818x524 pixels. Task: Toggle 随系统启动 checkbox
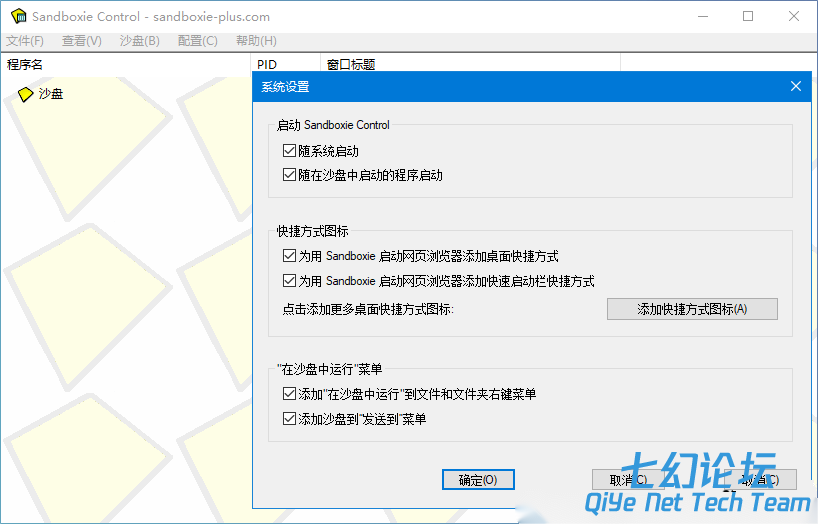pyautogui.click(x=289, y=151)
